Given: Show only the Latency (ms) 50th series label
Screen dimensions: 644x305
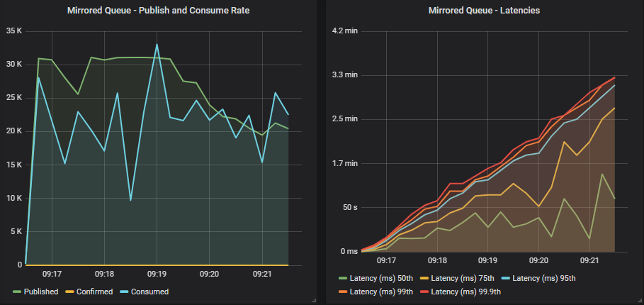Looking at the screenshot, I should 380,277.
